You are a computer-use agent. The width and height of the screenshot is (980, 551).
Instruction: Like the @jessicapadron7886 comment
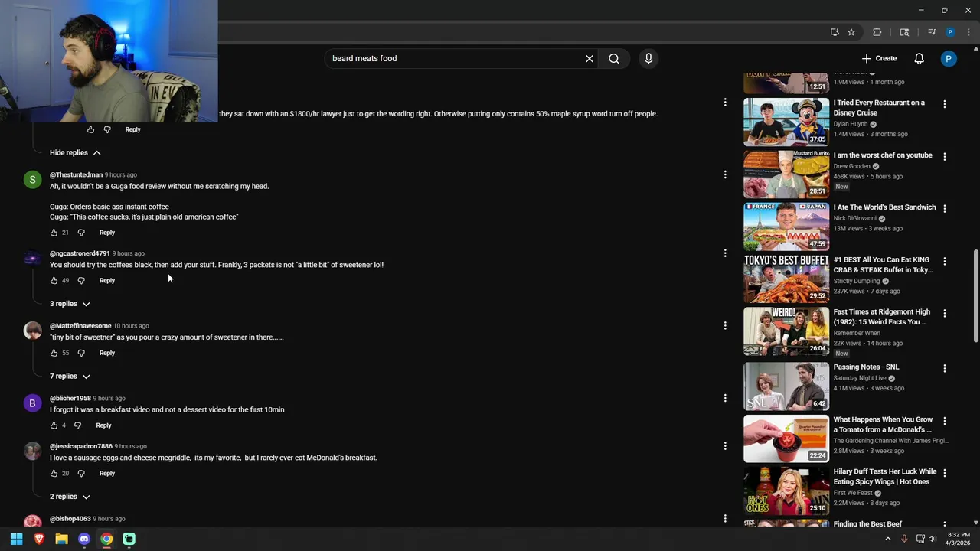(x=54, y=474)
